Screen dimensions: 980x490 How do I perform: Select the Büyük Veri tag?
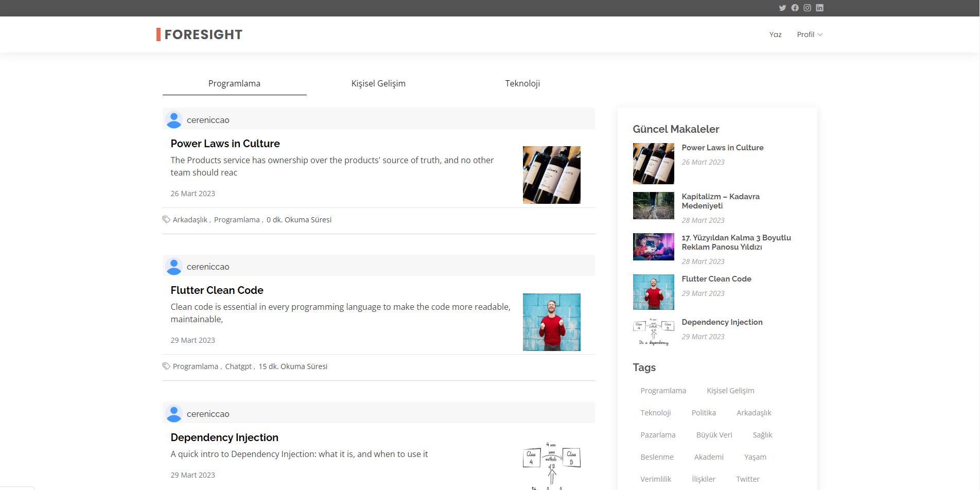coord(714,434)
